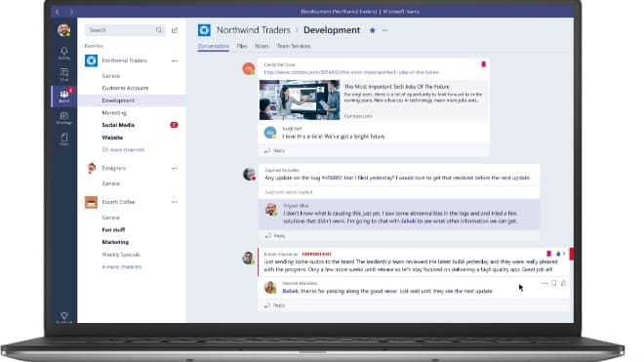
Task: Open Northwind Traders team ellipsis menu
Action: tap(175, 60)
